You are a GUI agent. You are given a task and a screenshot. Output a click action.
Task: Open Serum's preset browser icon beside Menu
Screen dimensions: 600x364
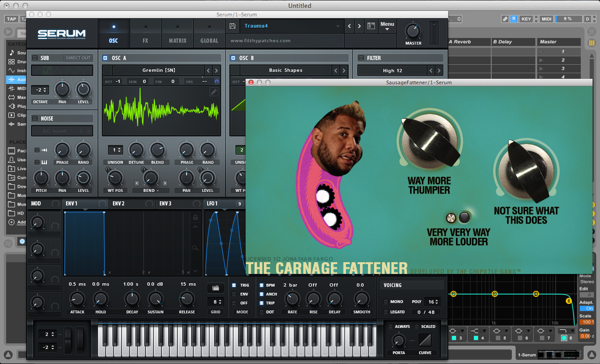[x=371, y=26]
